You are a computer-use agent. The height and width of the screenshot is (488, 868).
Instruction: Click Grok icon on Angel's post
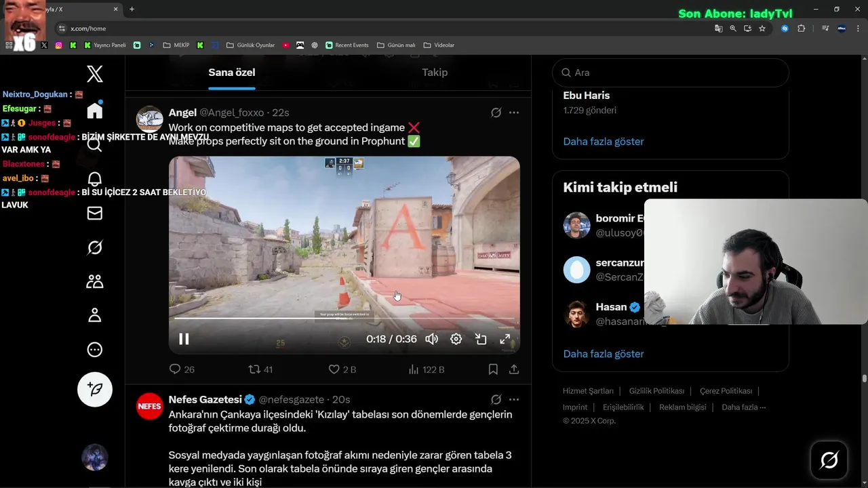496,113
